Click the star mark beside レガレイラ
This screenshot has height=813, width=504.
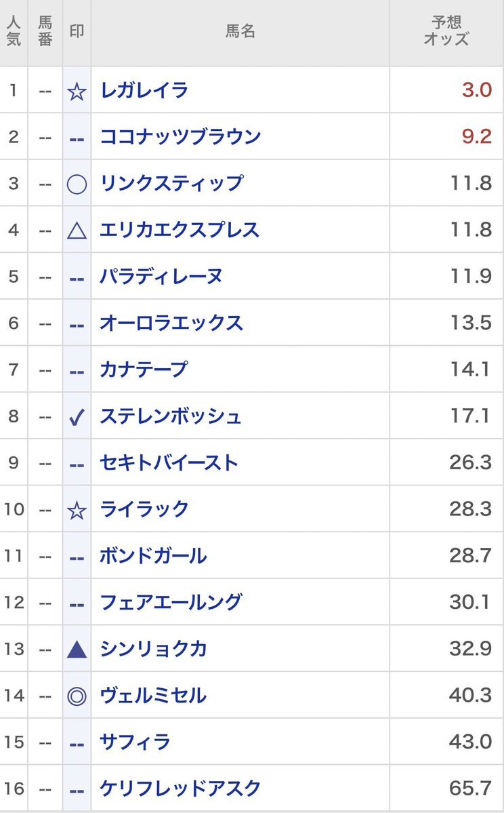click(77, 91)
